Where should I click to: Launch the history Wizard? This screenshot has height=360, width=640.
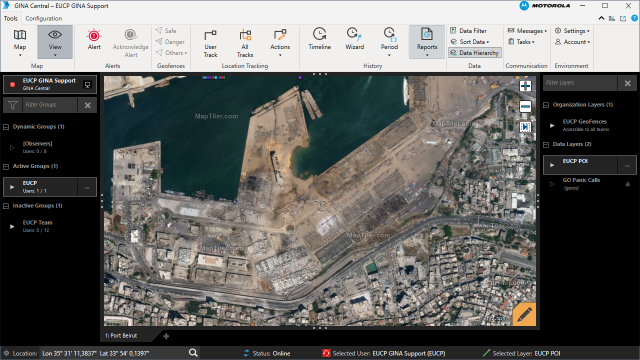click(x=354, y=40)
